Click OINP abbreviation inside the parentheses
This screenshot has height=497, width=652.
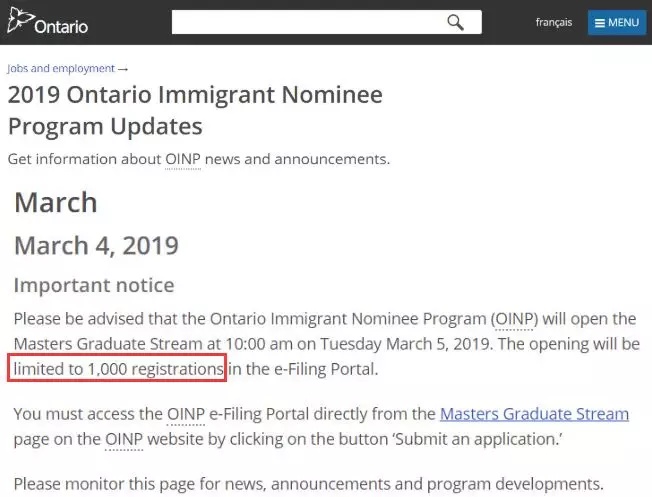coord(514,319)
